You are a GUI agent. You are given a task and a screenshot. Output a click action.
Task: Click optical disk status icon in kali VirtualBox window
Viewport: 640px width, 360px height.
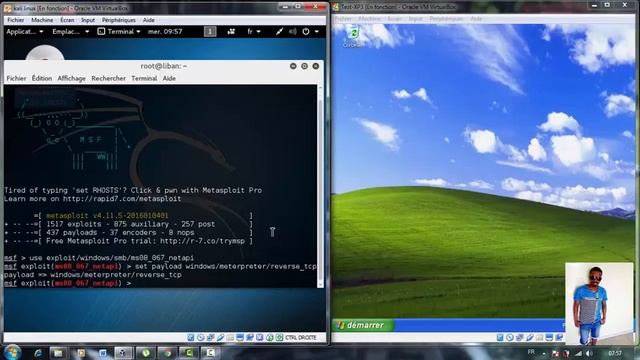pyautogui.click(x=200, y=338)
